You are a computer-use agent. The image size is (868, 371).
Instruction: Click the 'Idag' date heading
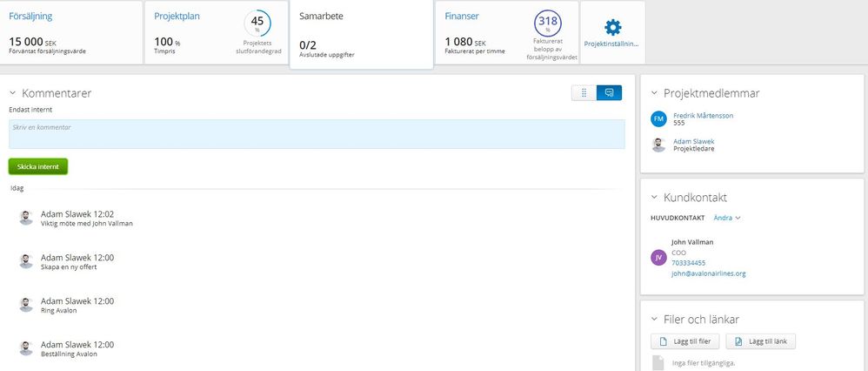[17, 188]
